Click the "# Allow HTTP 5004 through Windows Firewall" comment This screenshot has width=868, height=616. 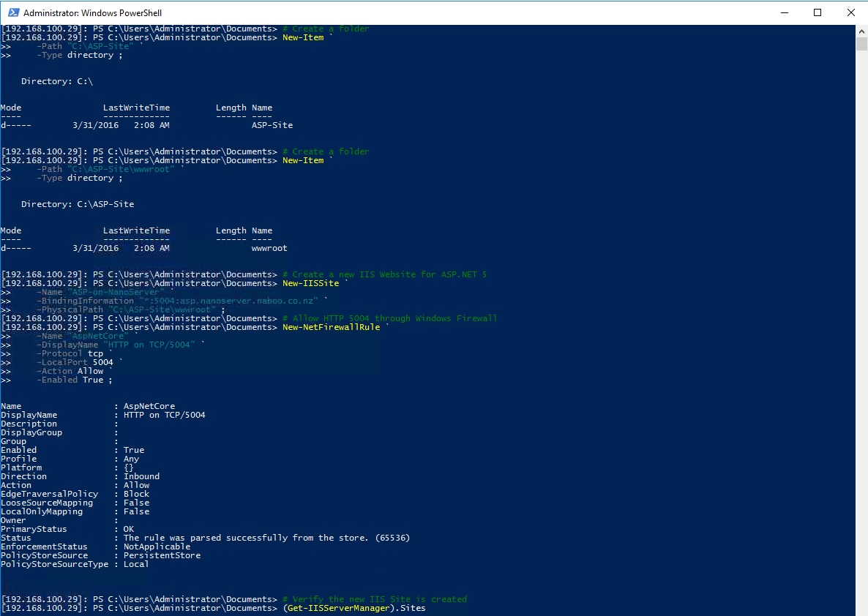point(389,318)
